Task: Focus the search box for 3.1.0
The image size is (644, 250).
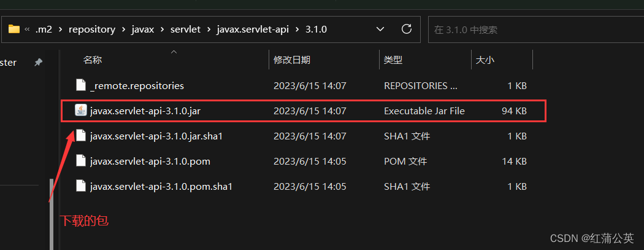Action: coord(536,29)
